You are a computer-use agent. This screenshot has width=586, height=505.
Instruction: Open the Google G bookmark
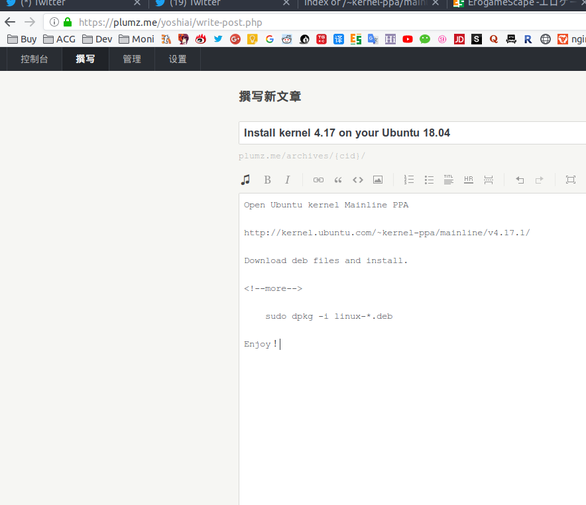click(x=269, y=39)
